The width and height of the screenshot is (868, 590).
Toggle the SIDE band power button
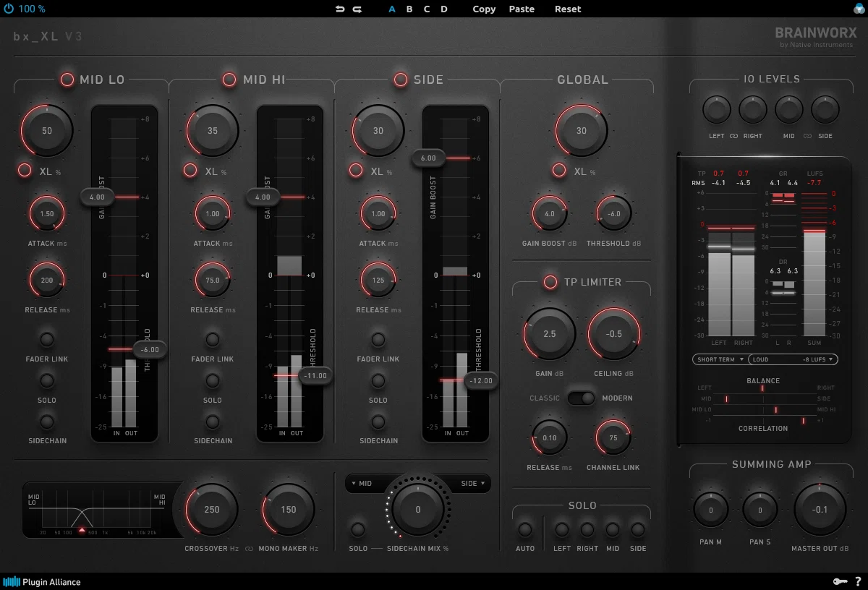tap(400, 80)
